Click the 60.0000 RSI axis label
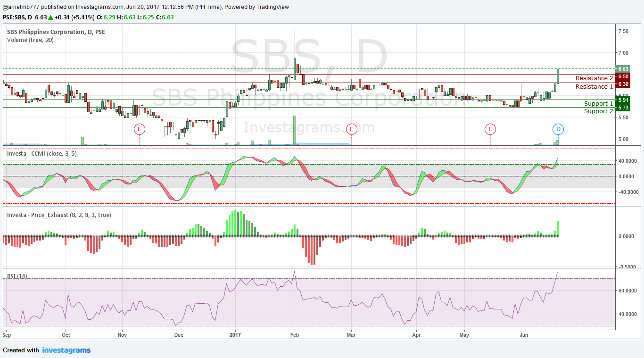This screenshot has height=358, width=644. point(628,291)
